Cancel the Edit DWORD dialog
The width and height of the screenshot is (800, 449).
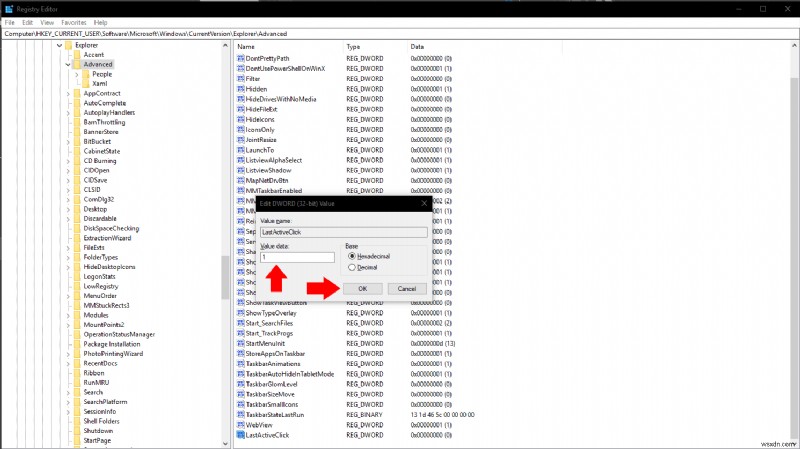407,289
